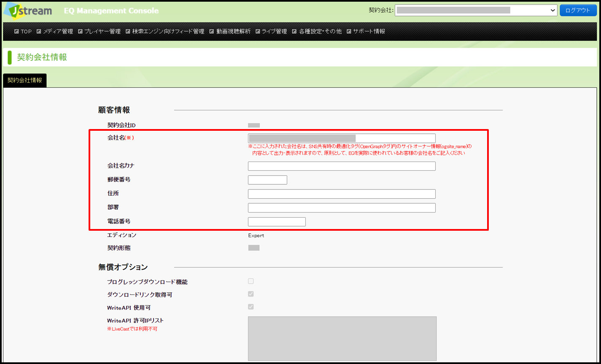Click the Jstream logo icon
Screen dimensions: 601x364
[28, 11]
